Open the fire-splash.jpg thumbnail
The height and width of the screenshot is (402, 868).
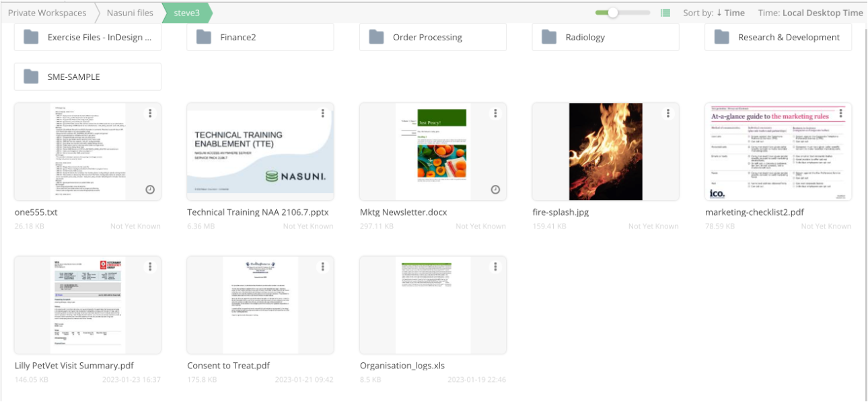[605, 151]
